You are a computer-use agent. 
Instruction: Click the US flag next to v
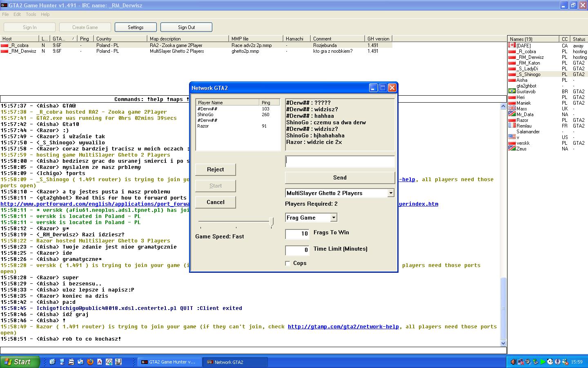(x=512, y=137)
